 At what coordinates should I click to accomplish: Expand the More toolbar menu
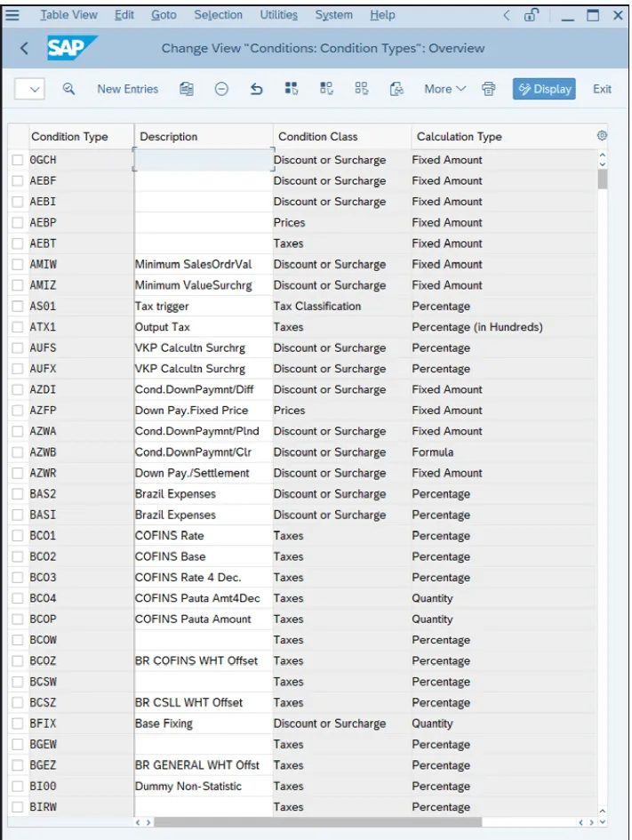pos(445,89)
